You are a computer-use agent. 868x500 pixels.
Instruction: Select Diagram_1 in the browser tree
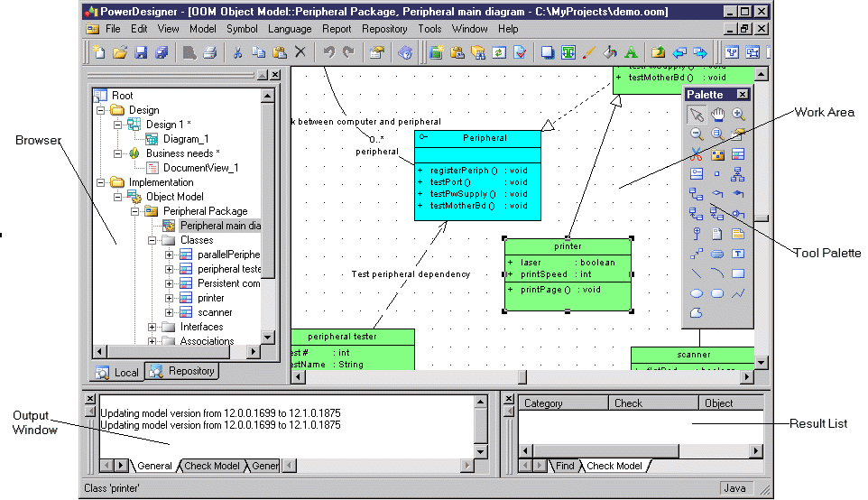coord(186,139)
